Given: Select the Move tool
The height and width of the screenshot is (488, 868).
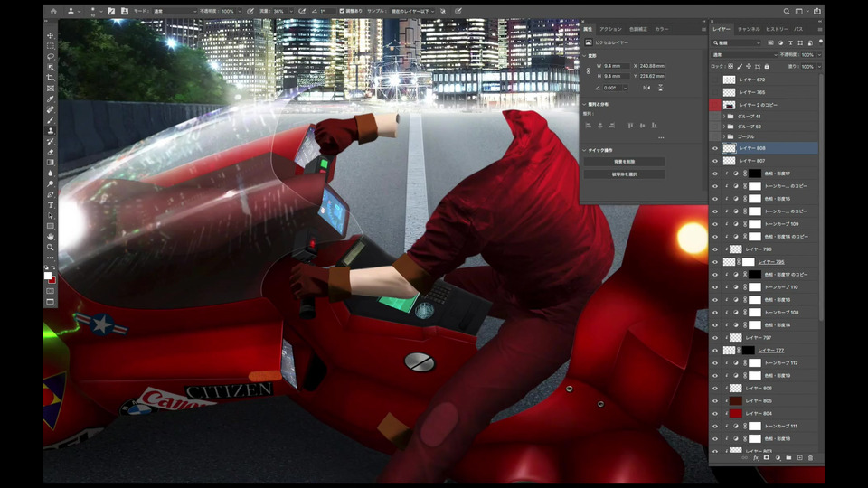Looking at the screenshot, I should [x=51, y=35].
